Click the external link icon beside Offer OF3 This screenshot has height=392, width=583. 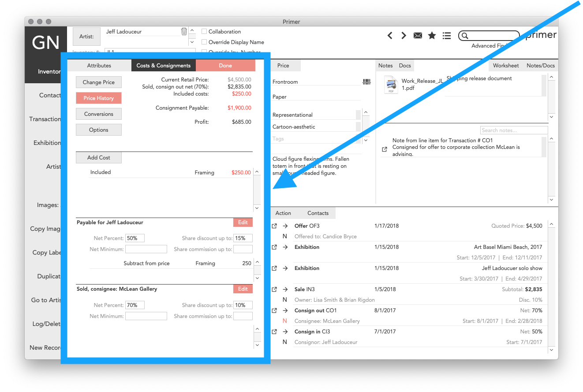click(x=274, y=226)
